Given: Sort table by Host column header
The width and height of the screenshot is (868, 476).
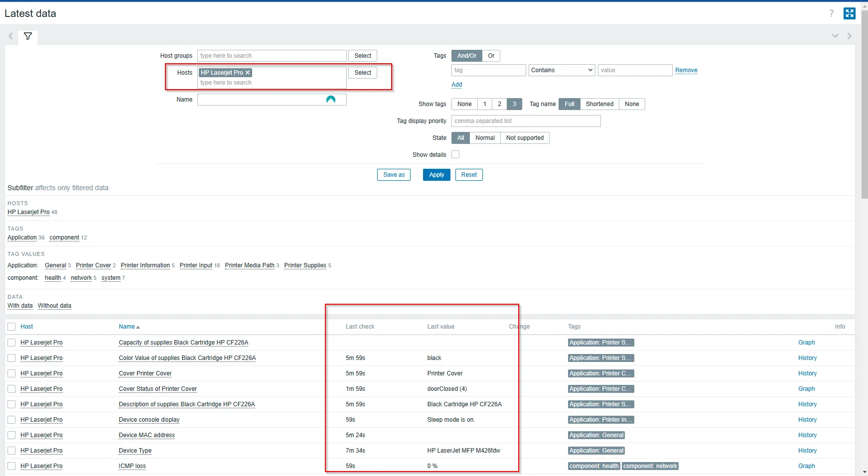Looking at the screenshot, I should tap(26, 327).
